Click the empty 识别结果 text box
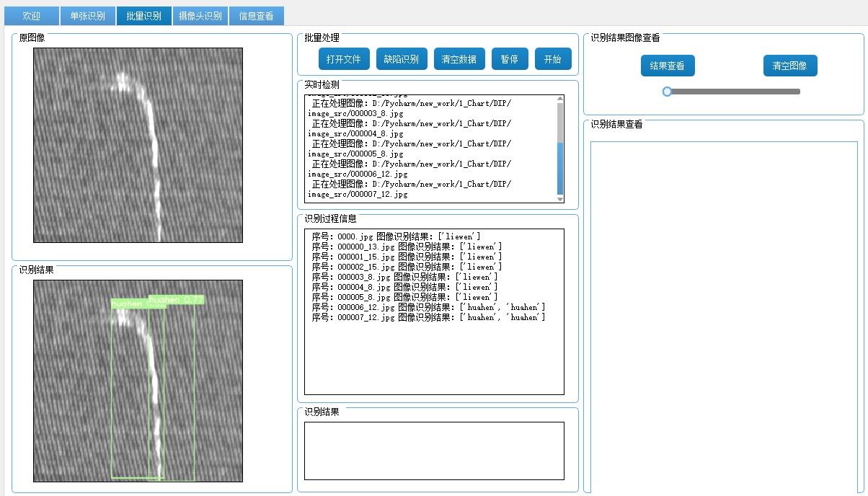The height and width of the screenshot is (496, 868). coord(434,451)
